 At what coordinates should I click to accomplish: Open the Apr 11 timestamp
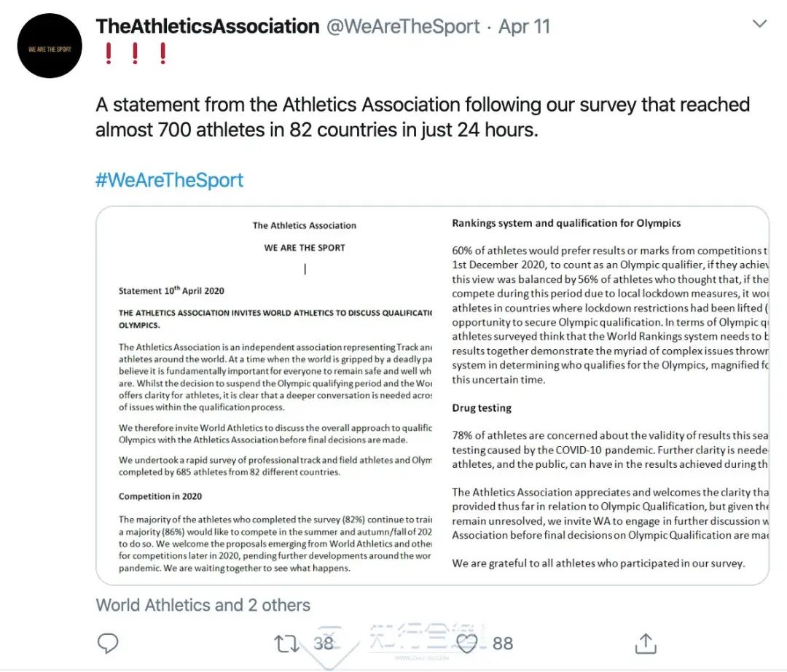(x=526, y=27)
